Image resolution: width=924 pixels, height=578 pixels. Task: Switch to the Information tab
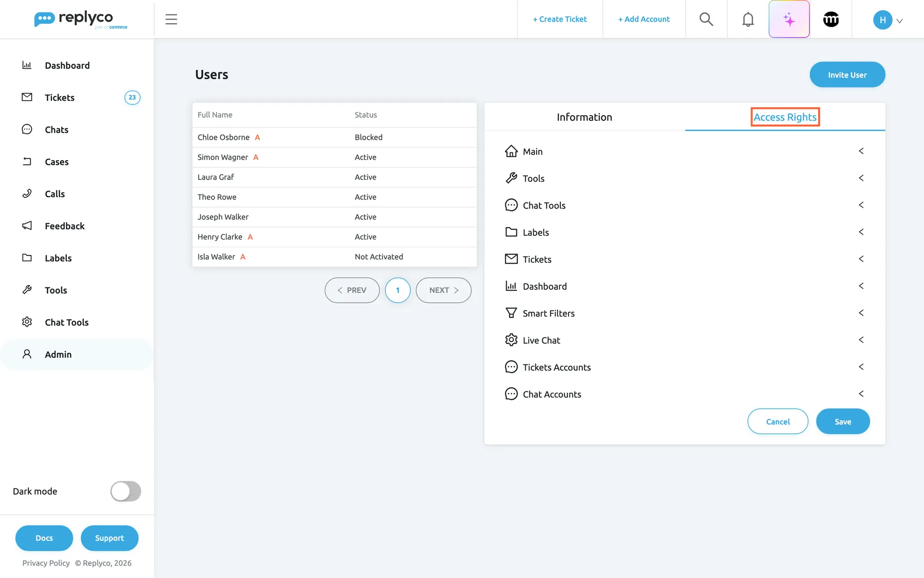click(x=584, y=117)
